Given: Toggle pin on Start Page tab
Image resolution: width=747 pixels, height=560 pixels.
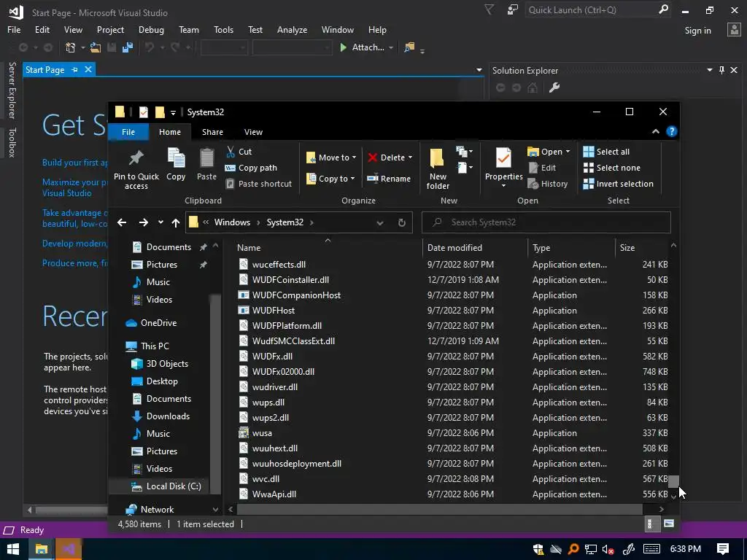Looking at the screenshot, I should tap(74, 69).
